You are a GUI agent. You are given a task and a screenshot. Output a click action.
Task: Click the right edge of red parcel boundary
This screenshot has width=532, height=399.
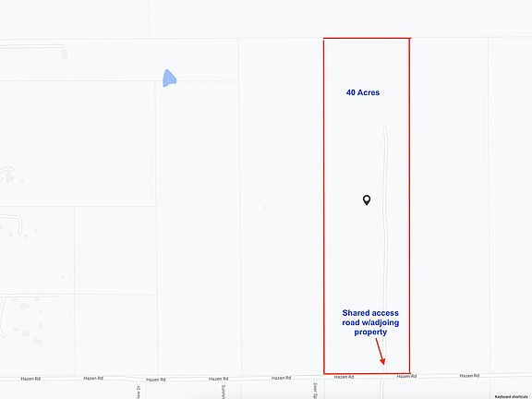click(409, 206)
